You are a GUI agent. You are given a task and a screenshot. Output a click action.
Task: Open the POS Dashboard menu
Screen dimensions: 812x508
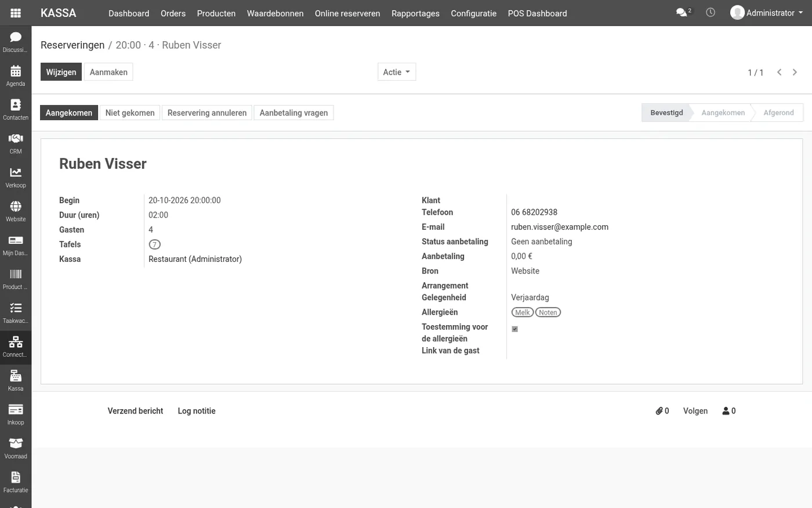click(537, 13)
